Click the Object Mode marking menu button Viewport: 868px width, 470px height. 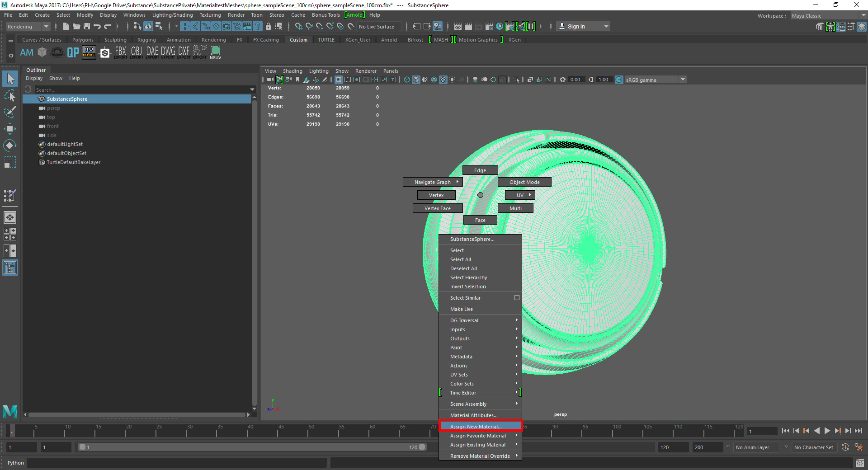pyautogui.click(x=524, y=182)
